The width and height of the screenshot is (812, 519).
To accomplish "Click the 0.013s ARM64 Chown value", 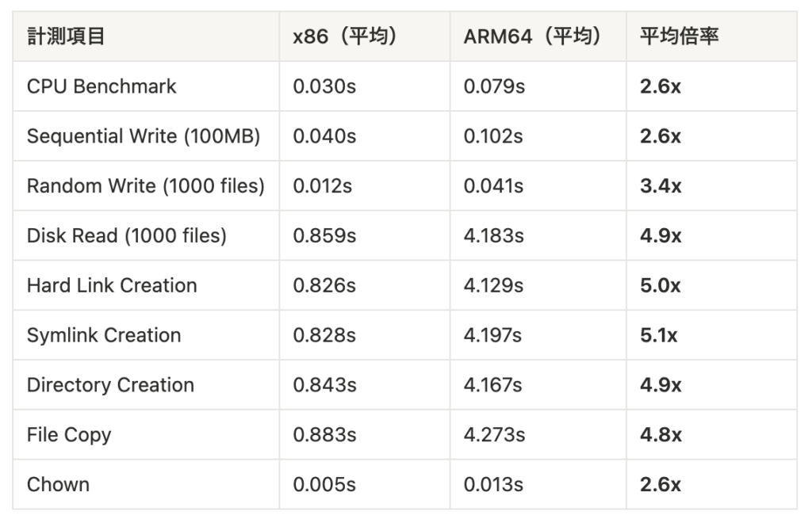I will pyautogui.click(x=493, y=484).
